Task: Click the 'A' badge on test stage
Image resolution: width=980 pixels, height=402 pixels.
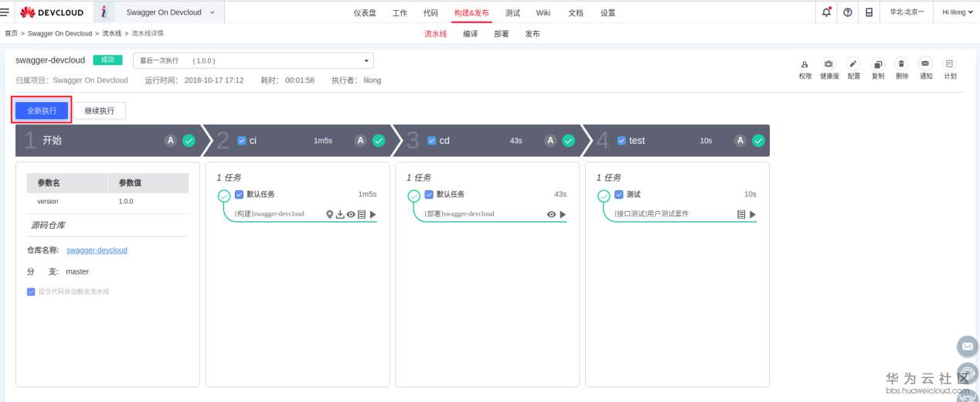Action: [740, 141]
